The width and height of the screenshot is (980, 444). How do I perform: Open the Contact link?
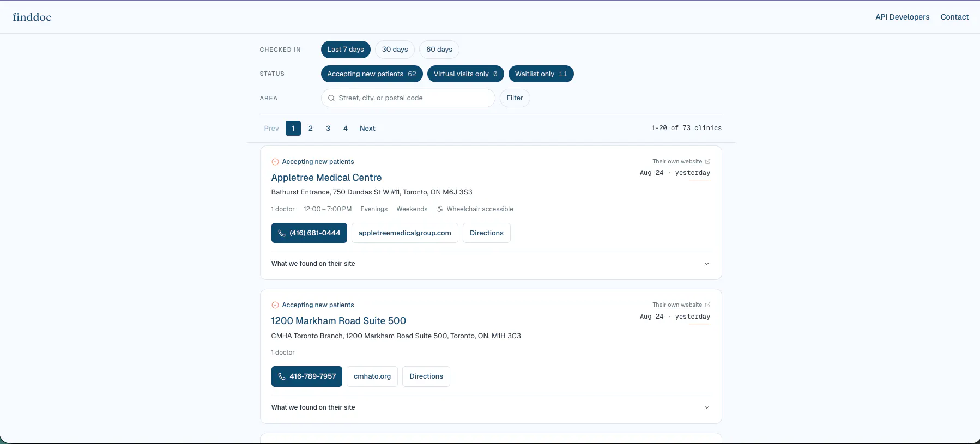pyautogui.click(x=954, y=17)
